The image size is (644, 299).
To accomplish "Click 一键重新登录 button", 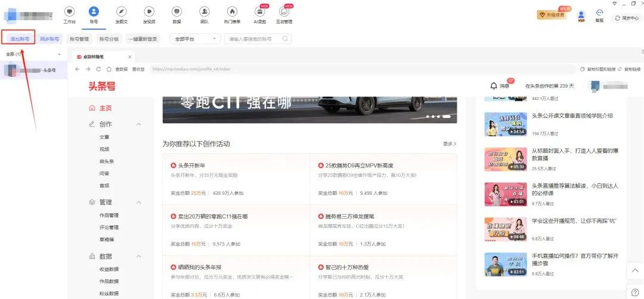I will coord(143,39).
